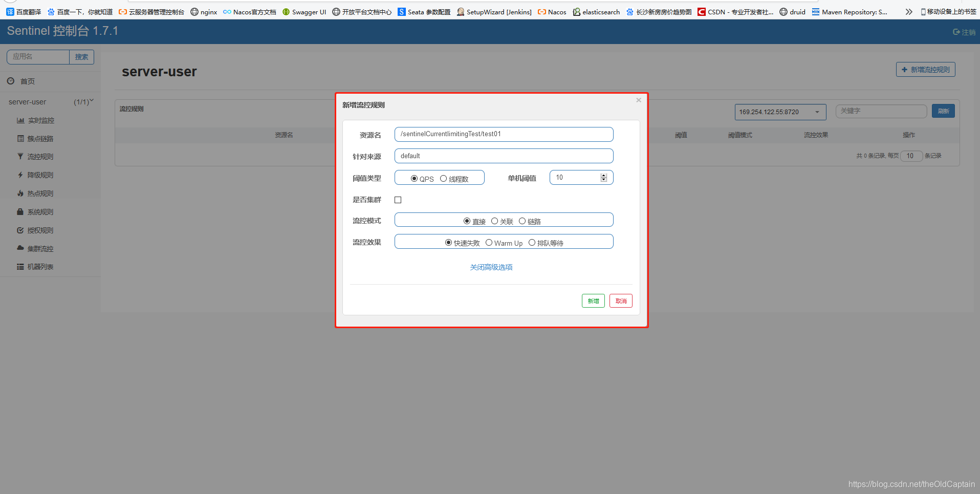
Task: Open 首页 in the sidebar
Action: (x=28, y=81)
